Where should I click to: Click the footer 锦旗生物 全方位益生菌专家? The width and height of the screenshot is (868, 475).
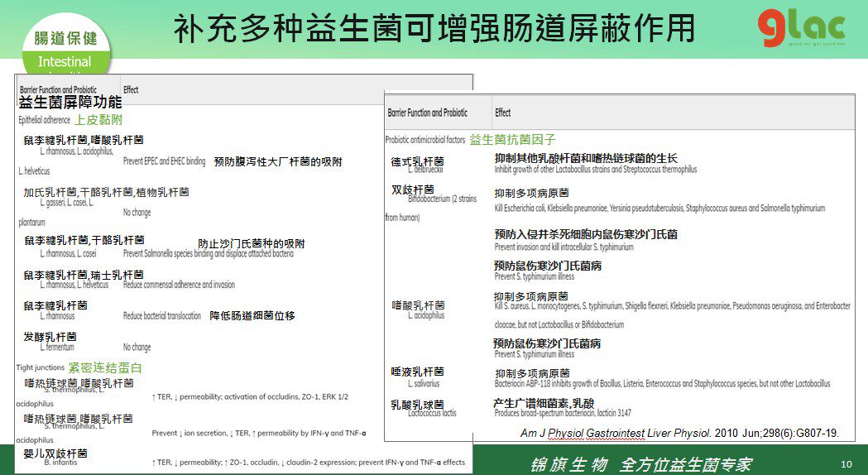pos(641,464)
